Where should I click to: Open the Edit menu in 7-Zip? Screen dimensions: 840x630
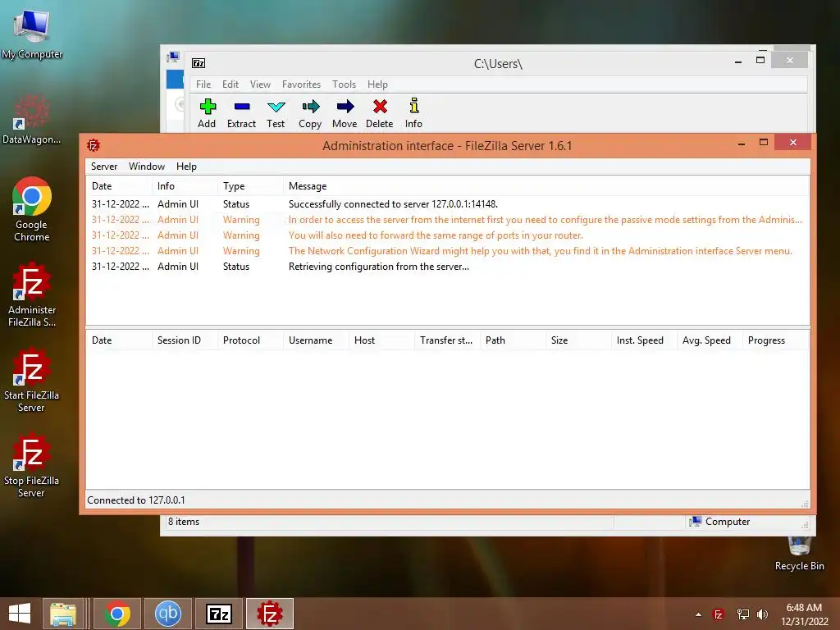231,84
